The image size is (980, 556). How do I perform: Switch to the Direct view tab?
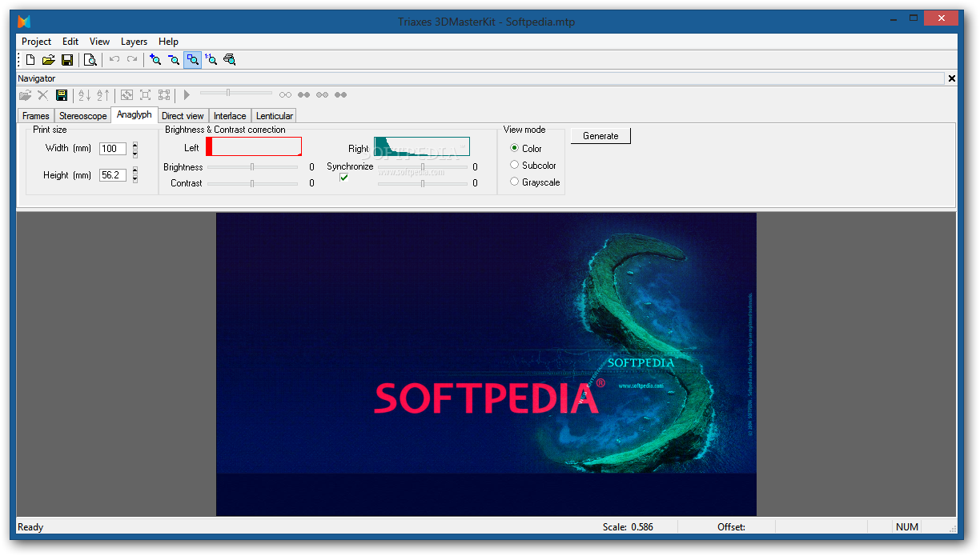tap(183, 116)
